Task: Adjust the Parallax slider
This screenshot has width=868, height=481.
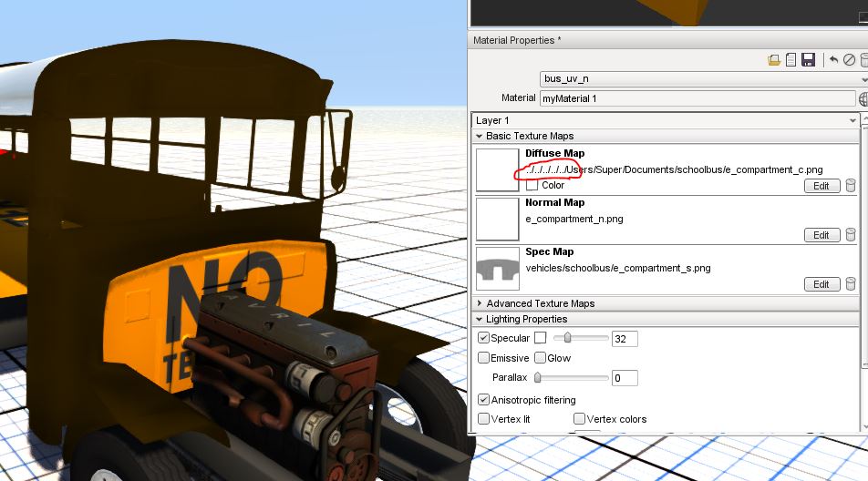Action: (572, 378)
